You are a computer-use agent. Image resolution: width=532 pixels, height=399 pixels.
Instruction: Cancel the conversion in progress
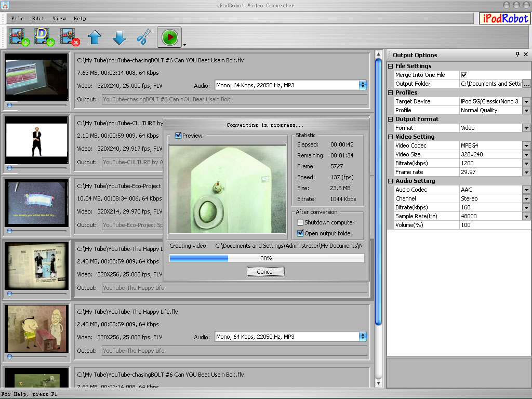point(265,272)
